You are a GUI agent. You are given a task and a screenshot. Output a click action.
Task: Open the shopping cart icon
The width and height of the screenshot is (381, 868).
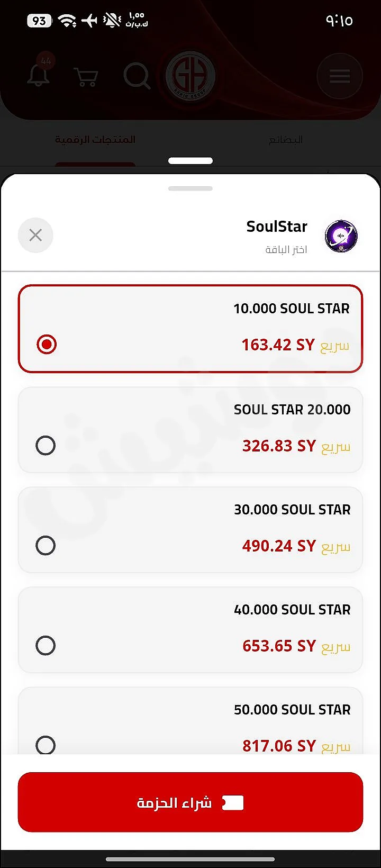click(x=86, y=77)
